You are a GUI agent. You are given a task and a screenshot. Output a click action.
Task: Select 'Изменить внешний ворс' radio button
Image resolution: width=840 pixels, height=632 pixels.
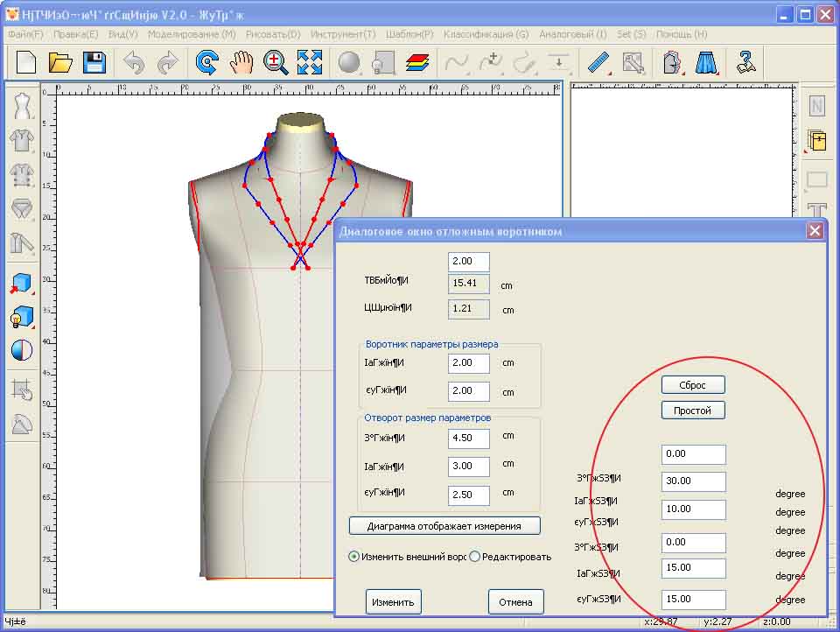354,557
